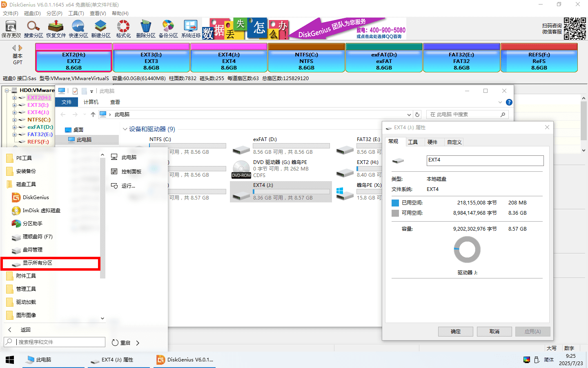Screen dimensions: 588x368
Task: Expand the EXT3(I:) tree node
Action: (x=14, y=105)
